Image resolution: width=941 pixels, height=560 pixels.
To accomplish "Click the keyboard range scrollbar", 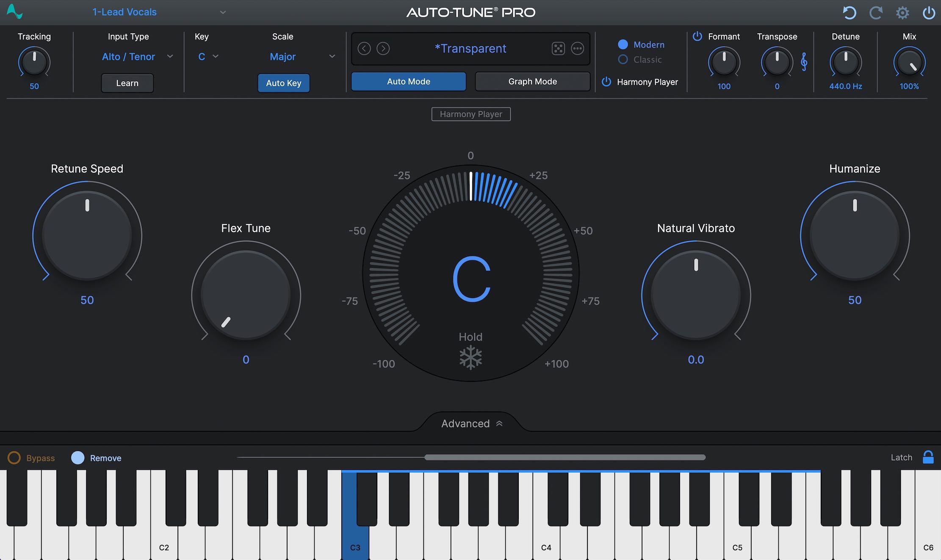I will point(565,457).
